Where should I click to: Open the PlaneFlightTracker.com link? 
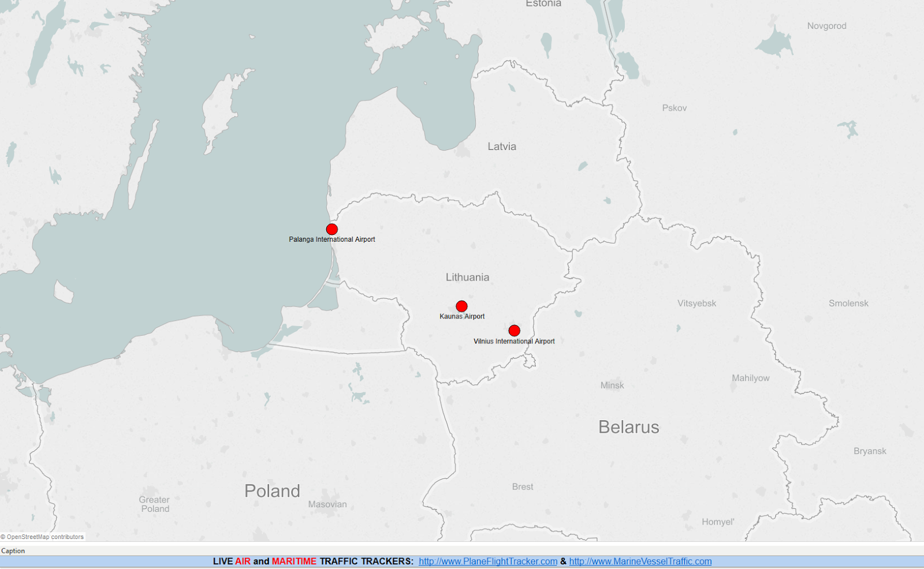[x=487, y=560]
